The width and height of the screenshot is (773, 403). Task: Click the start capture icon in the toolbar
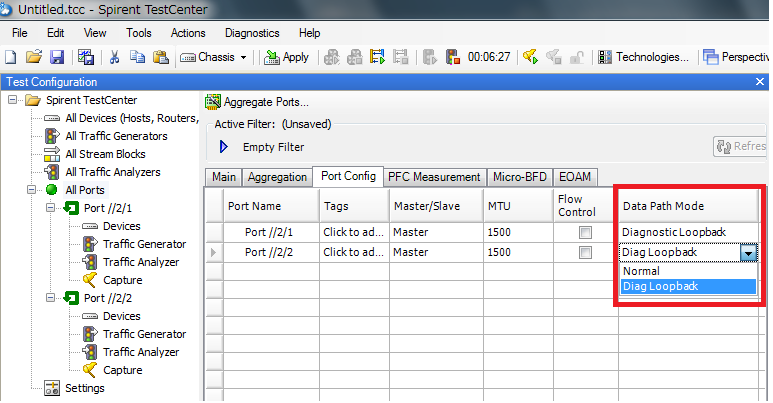pos(530,57)
